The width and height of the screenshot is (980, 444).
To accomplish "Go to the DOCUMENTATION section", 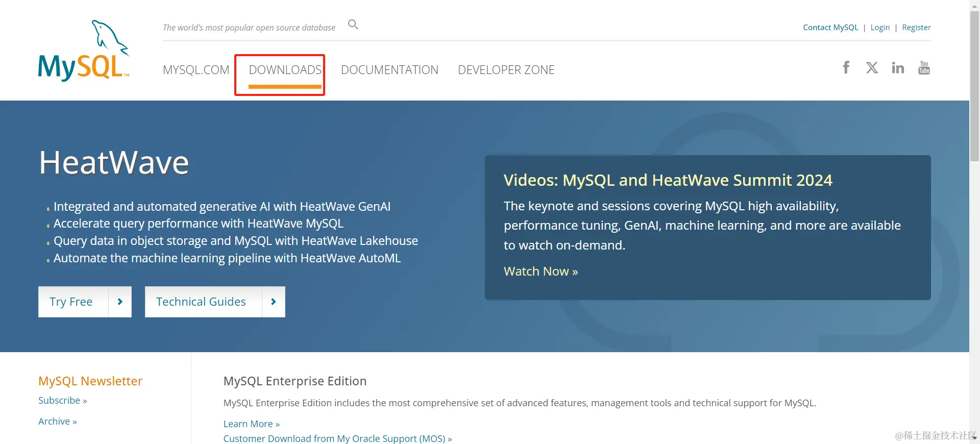I will coord(389,70).
